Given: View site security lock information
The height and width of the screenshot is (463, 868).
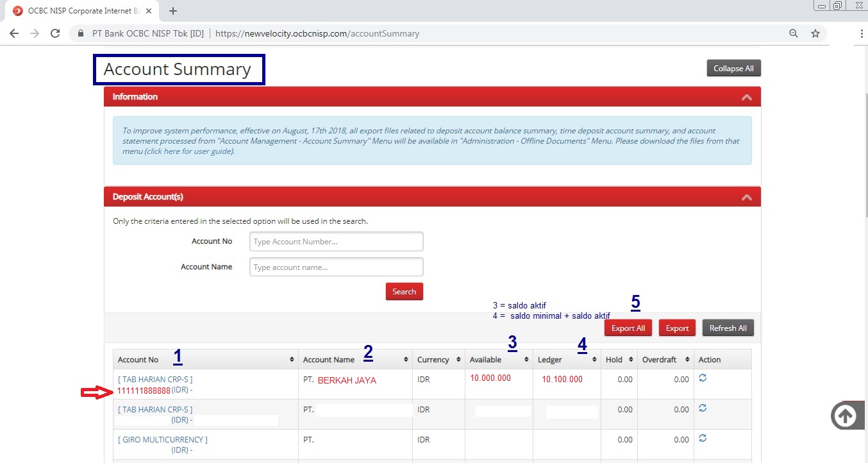Looking at the screenshot, I should click(81, 33).
